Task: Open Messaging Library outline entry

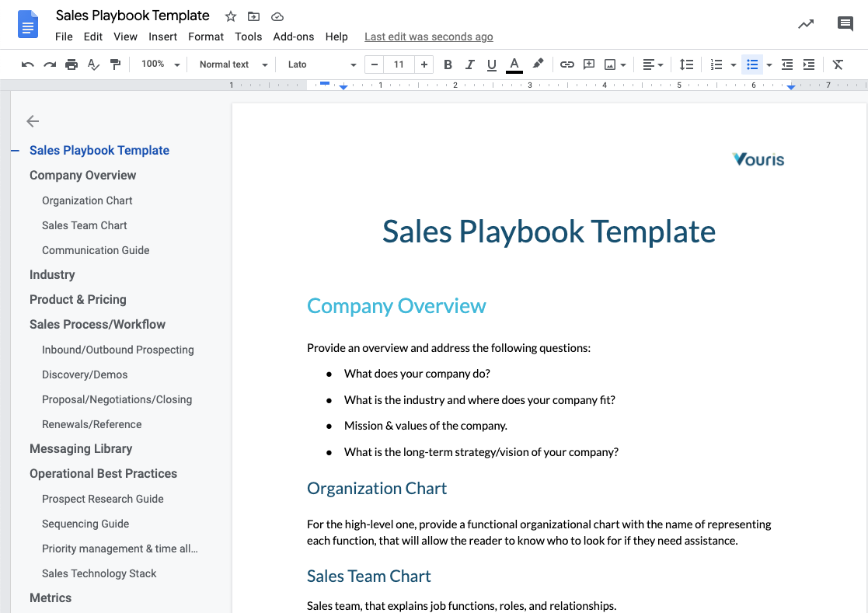Action: pos(81,449)
